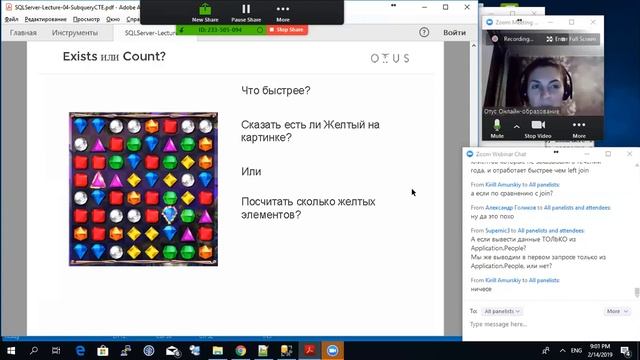Click Александр Голиков sender name in chat
Viewport: 640px width, 360px height.
tap(510, 208)
